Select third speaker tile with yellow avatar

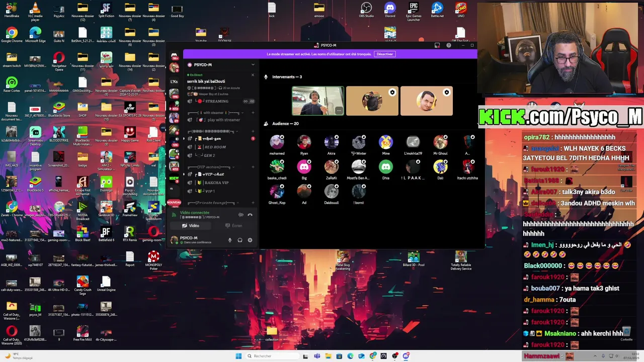tap(427, 101)
